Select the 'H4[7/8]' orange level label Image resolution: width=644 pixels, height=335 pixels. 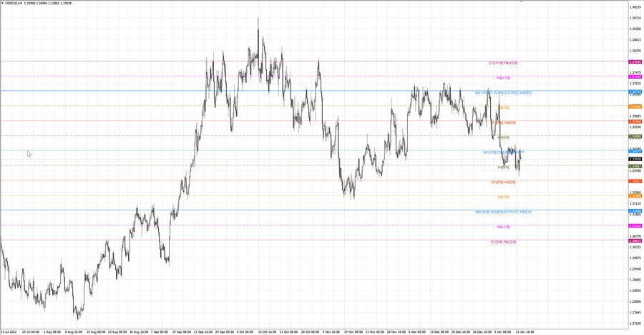tap(503, 107)
